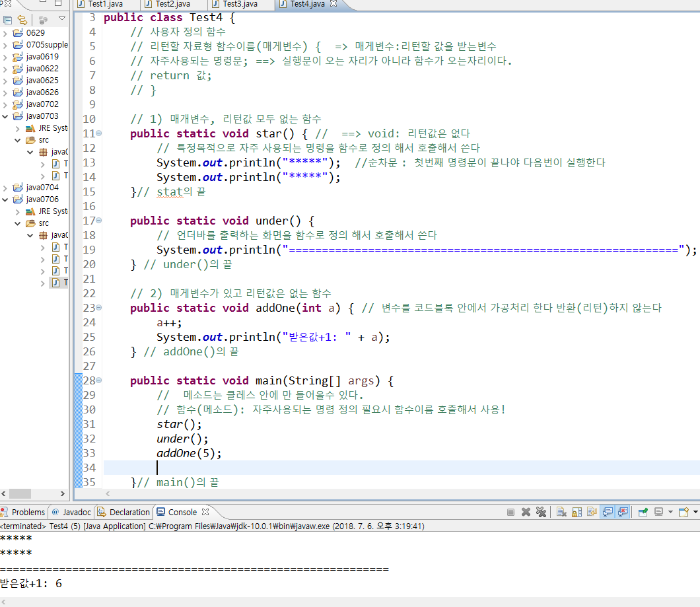This screenshot has width=700, height=607.
Task: Place cursor on the under(); call, line 32
Action: (182, 439)
